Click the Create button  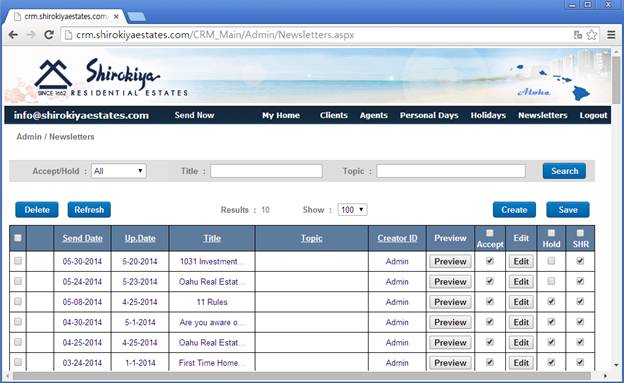(514, 210)
